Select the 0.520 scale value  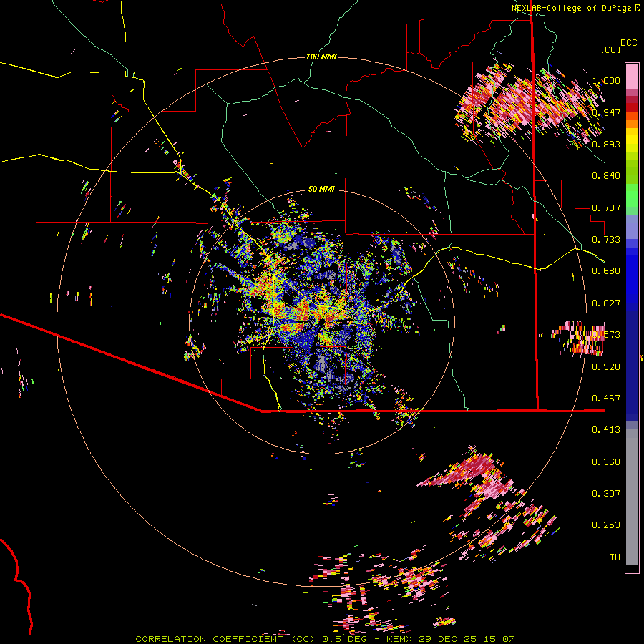click(606, 367)
